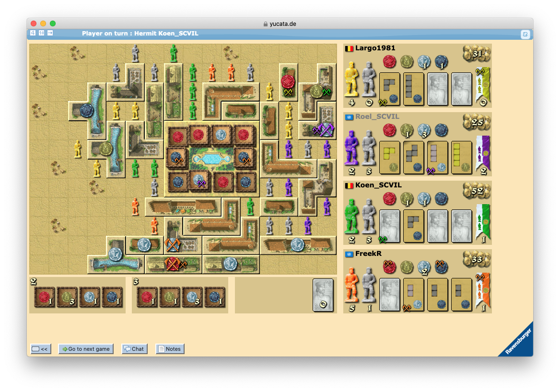Open the Chat panel
The height and width of the screenshot is (392, 560).
pos(134,349)
